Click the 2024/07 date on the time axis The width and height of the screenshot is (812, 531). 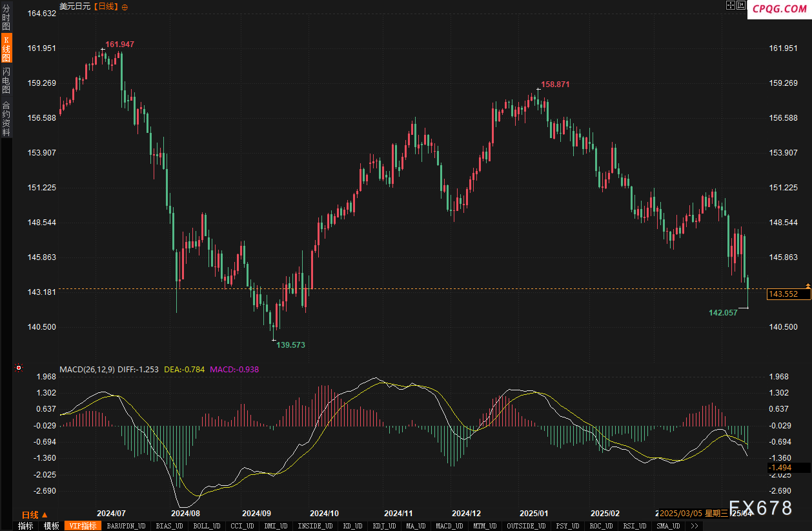(112, 514)
